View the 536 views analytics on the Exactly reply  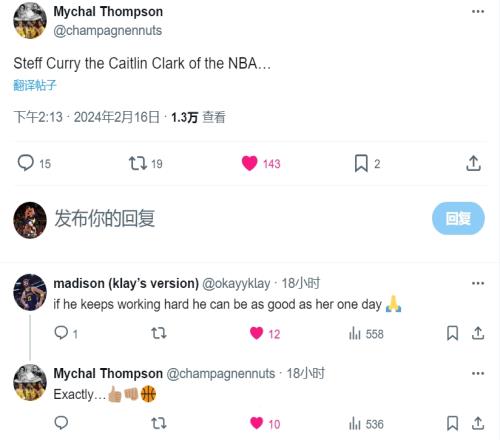click(x=366, y=424)
